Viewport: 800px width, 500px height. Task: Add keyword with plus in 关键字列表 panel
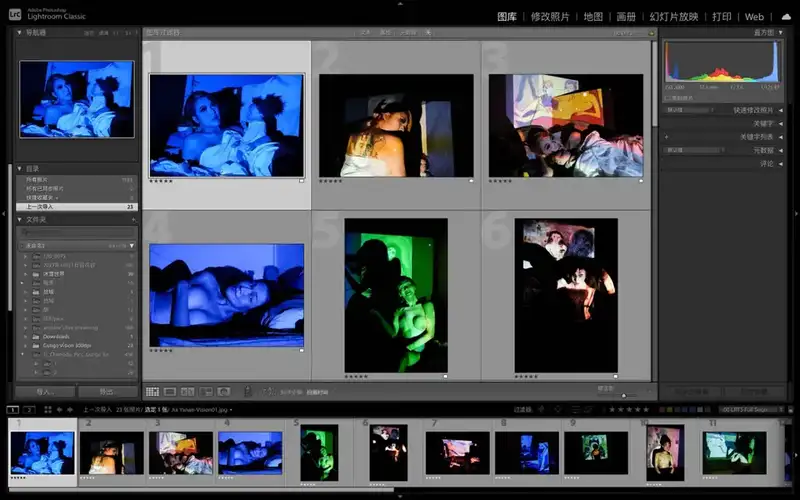[666, 137]
